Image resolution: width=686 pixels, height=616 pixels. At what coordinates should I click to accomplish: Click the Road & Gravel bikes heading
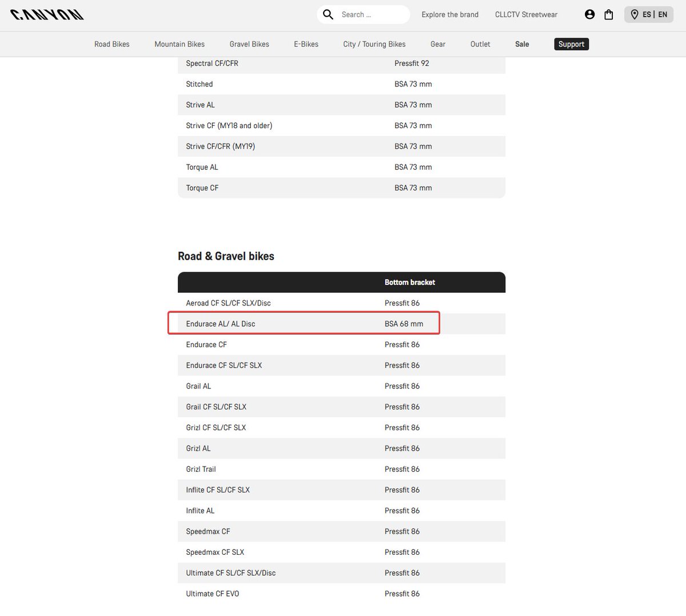[x=226, y=256]
